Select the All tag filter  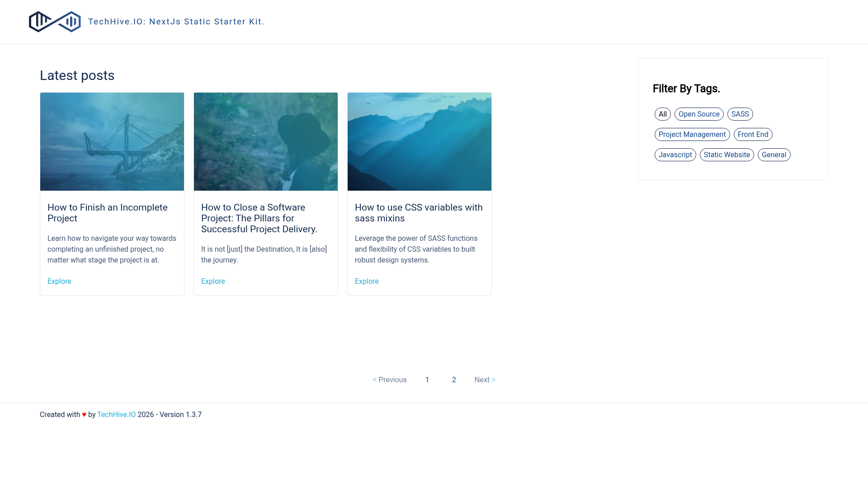pyautogui.click(x=663, y=114)
